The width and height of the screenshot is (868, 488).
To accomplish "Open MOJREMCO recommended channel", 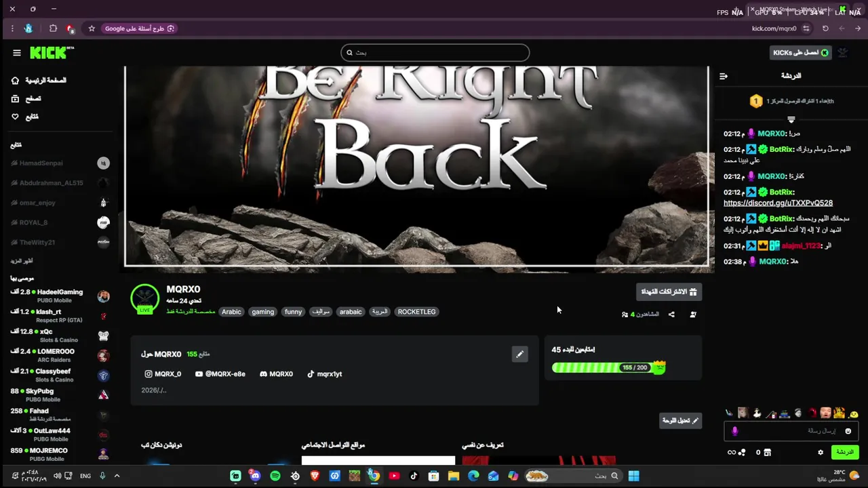I will (60, 454).
